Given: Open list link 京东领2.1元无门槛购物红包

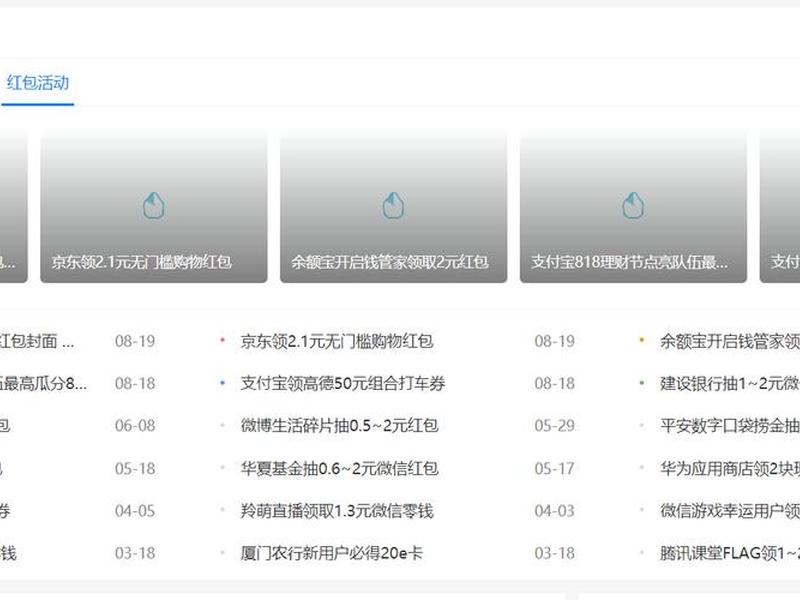Looking at the screenshot, I should coord(337,341).
